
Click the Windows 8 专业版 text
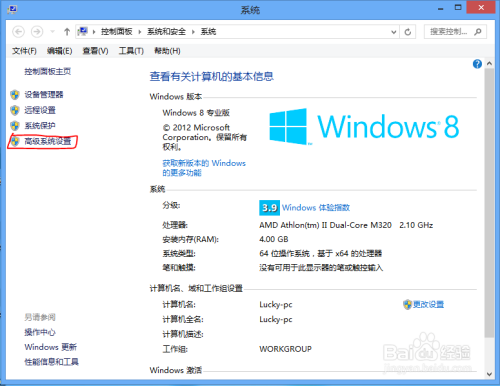click(x=196, y=113)
